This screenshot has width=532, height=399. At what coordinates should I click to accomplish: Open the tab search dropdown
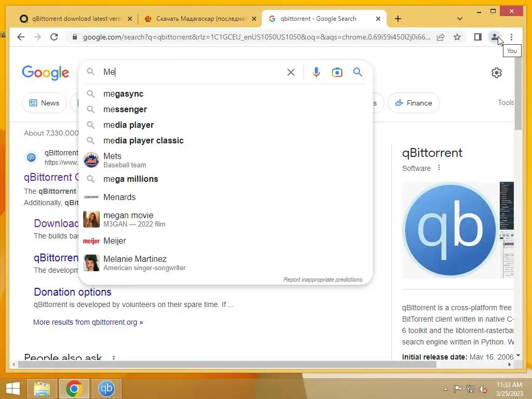click(x=460, y=19)
